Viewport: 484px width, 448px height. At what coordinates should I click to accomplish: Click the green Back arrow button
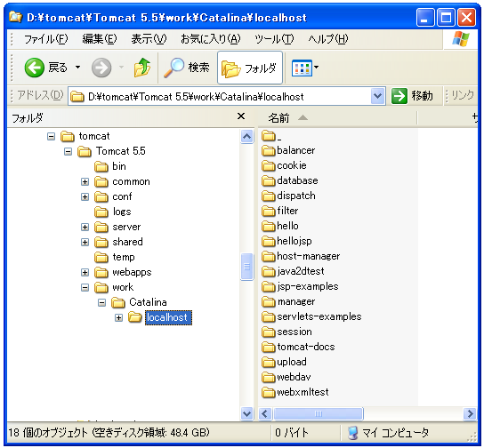click(35, 68)
